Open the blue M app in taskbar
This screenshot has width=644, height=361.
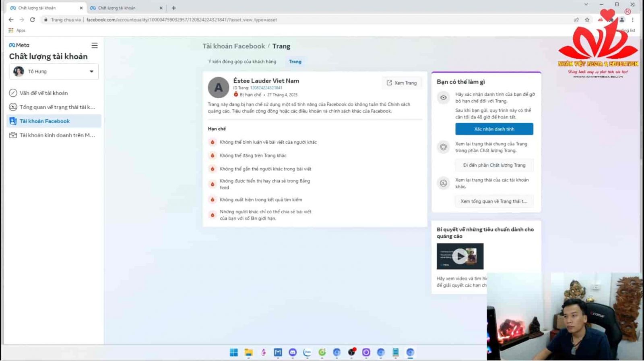(x=278, y=353)
